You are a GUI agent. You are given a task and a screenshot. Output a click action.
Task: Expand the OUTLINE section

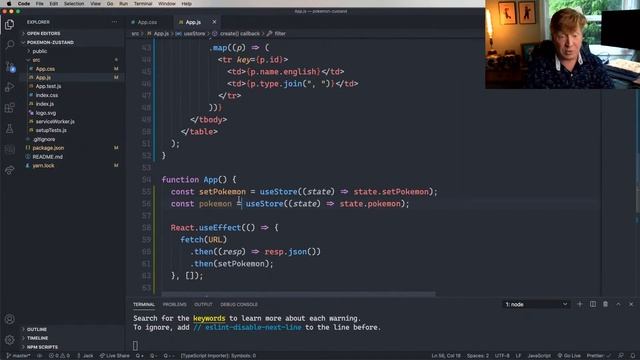pyautogui.click(x=36, y=329)
